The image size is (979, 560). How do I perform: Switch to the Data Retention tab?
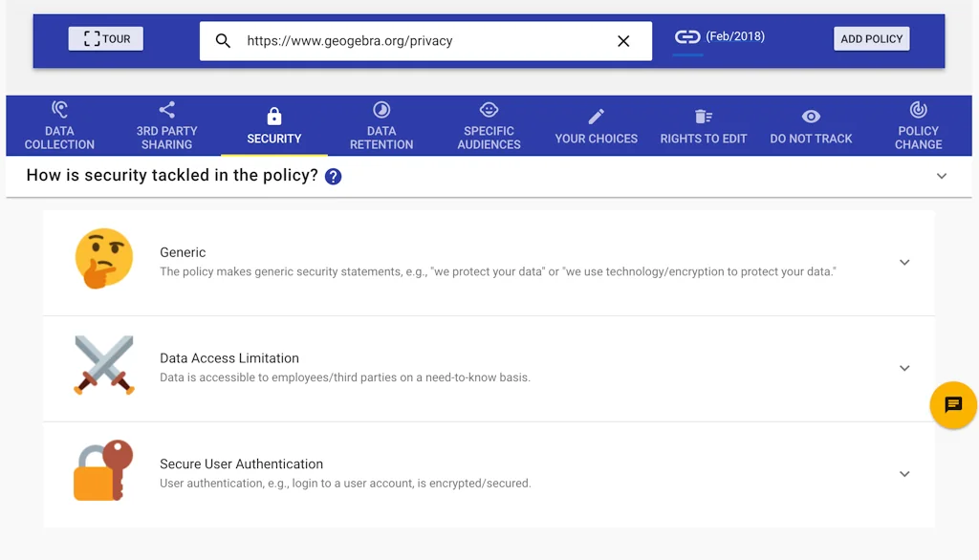(381, 124)
